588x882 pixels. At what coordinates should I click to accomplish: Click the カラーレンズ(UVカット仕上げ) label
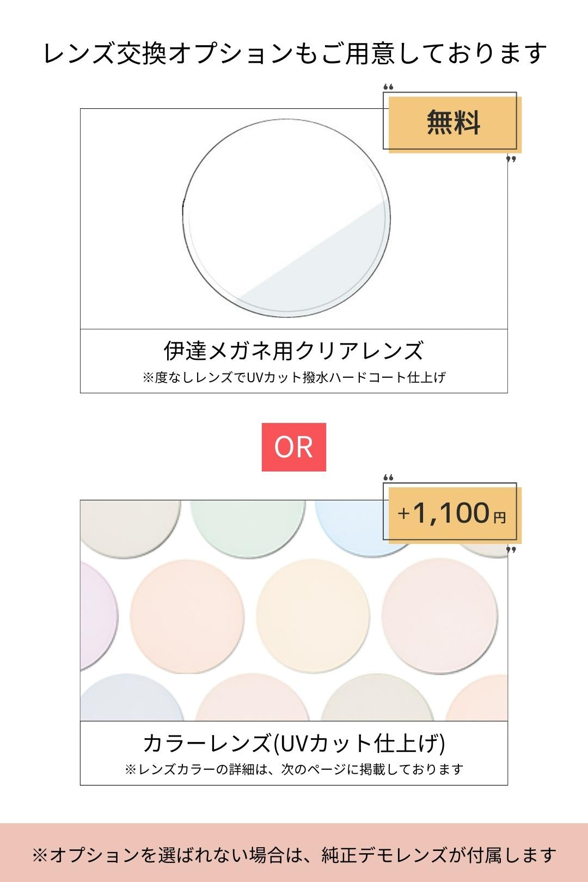pyautogui.click(x=293, y=743)
